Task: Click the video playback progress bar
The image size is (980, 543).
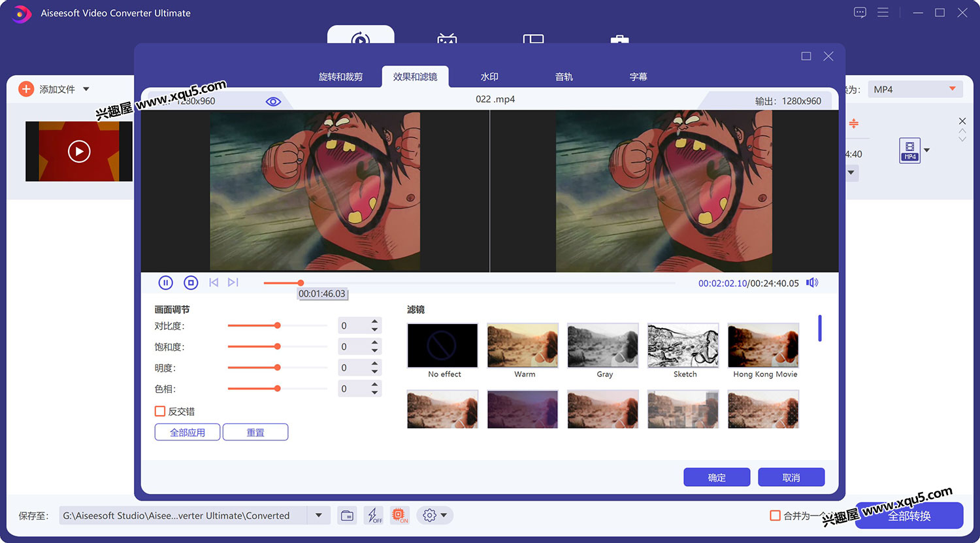Action: (469, 283)
